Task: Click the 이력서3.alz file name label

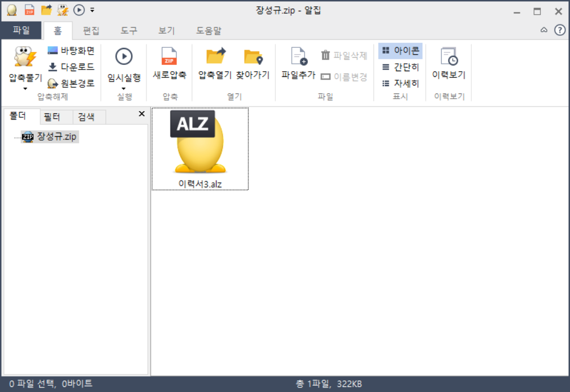Action: click(x=200, y=184)
